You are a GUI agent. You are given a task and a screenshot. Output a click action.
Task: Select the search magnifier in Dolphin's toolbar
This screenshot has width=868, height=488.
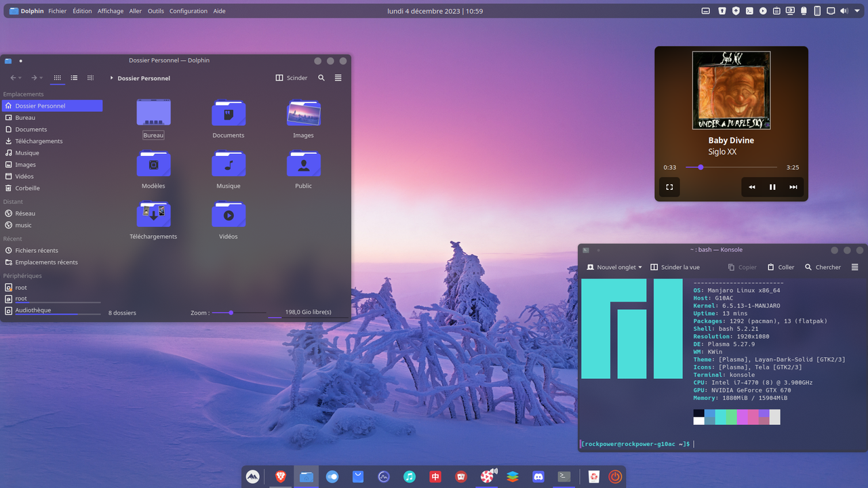pyautogui.click(x=321, y=78)
